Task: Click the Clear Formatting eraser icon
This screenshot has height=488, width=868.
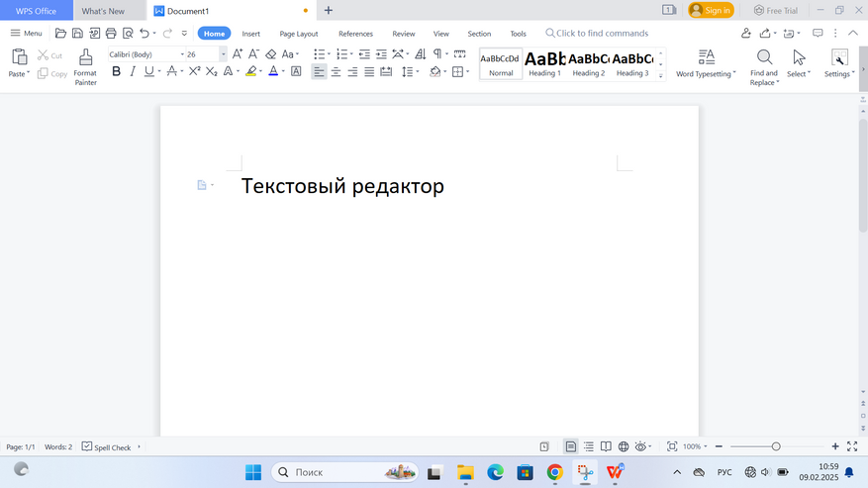Action: 271,54
